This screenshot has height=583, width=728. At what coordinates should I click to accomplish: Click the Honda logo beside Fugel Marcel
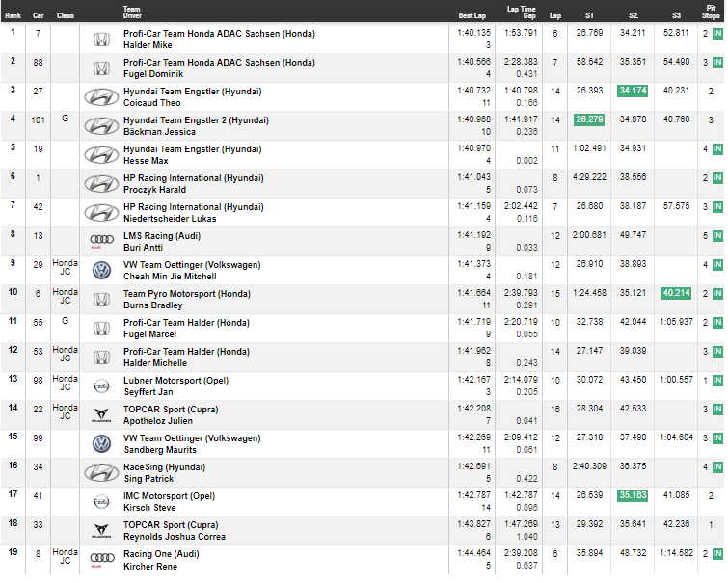point(101,329)
